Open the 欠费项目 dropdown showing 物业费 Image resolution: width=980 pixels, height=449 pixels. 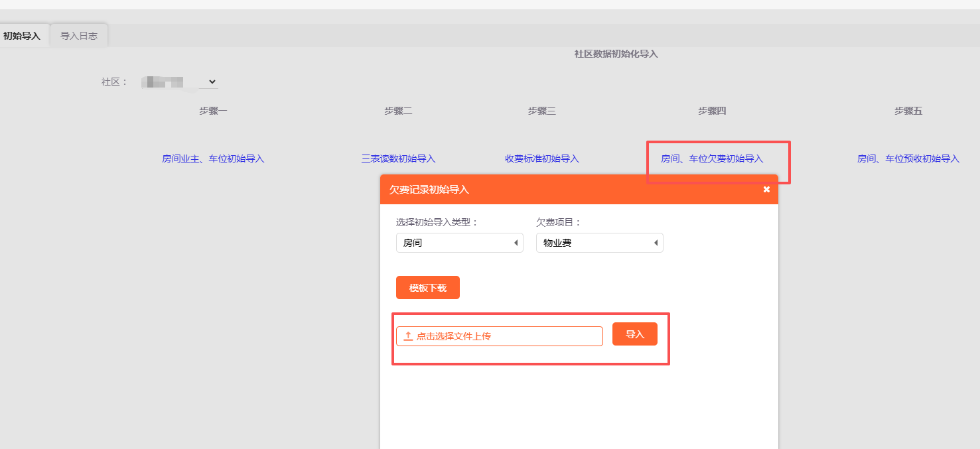(x=599, y=243)
